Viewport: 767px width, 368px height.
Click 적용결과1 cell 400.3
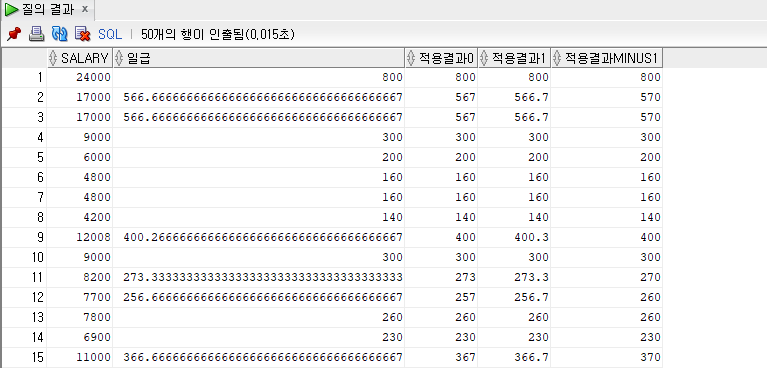click(514, 237)
